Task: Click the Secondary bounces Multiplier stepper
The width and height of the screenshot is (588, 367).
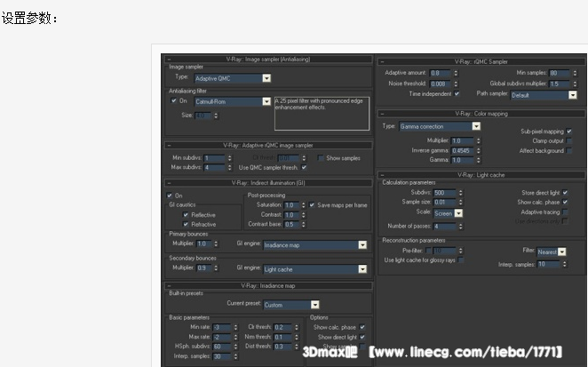Action: click(216, 268)
